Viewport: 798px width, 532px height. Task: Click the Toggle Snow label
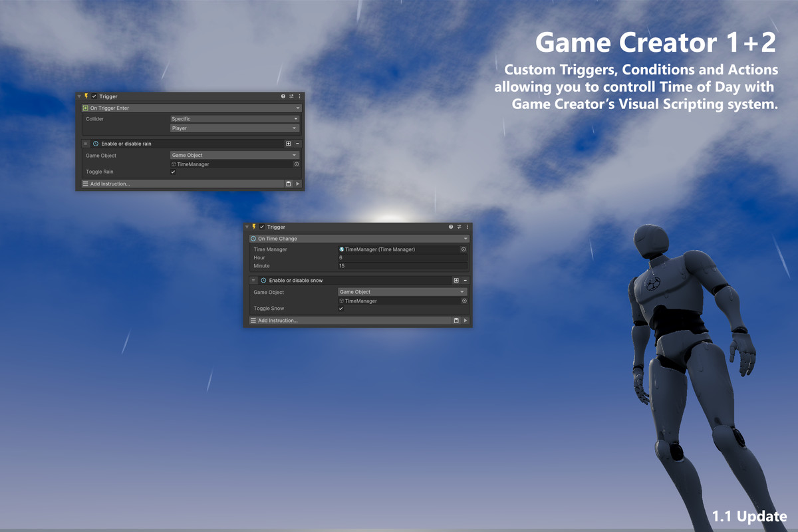click(x=269, y=309)
